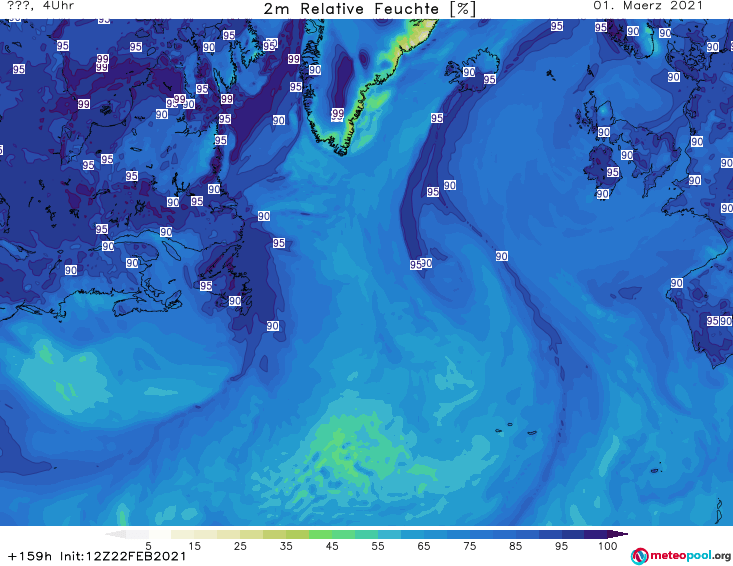Image resolution: width=733 pixels, height=566 pixels.
Task: Click the legend value 45 under the colorbar
Action: point(332,546)
